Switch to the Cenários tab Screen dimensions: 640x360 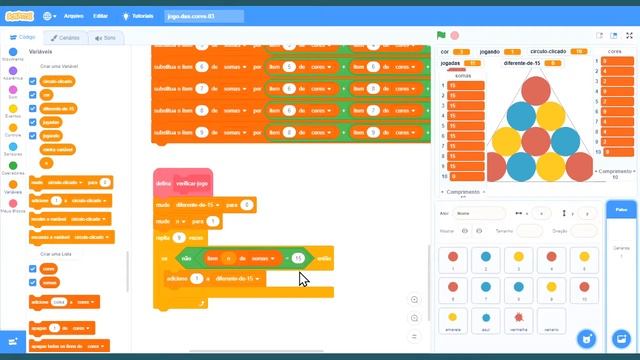pos(65,38)
